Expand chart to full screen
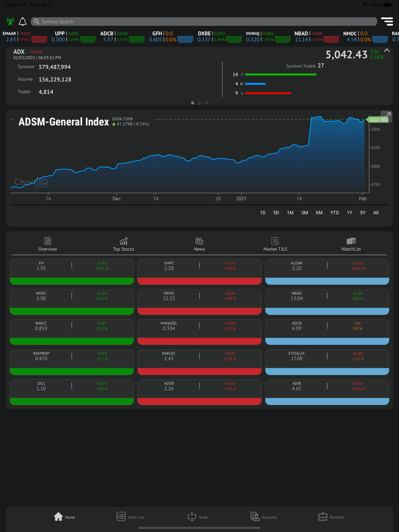The height and width of the screenshot is (532, 399). pyautogui.click(x=386, y=116)
